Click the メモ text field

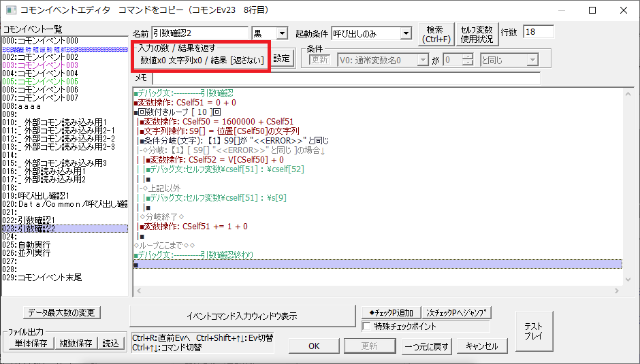(x=346, y=78)
